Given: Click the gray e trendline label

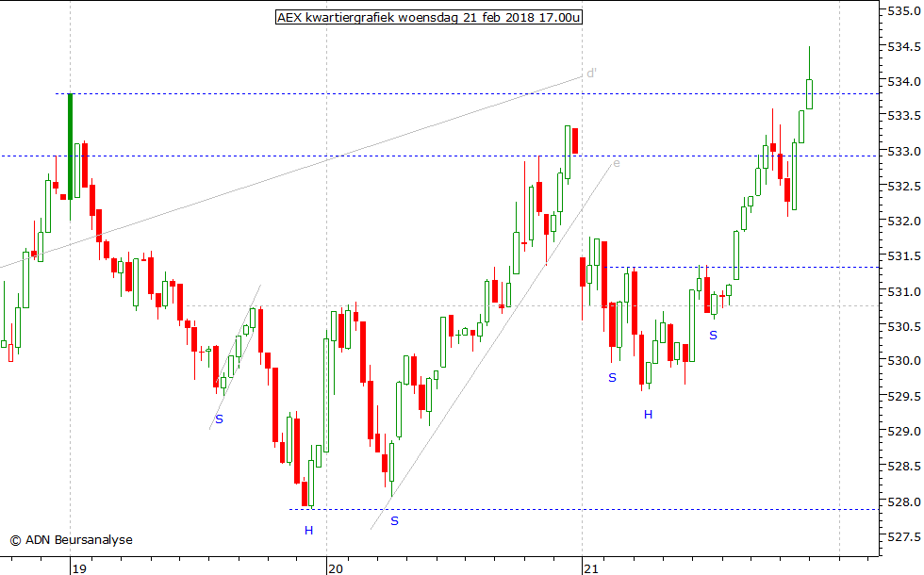Looking at the screenshot, I should coord(617,163).
